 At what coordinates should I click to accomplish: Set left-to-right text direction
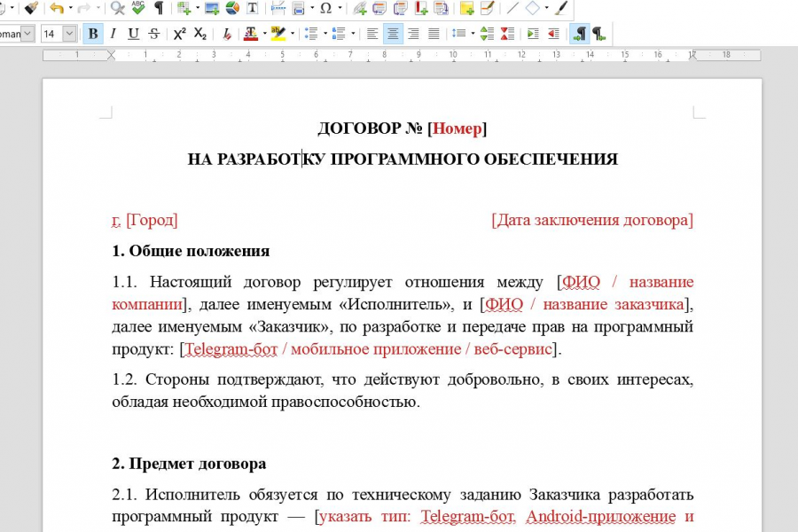pyautogui.click(x=579, y=34)
